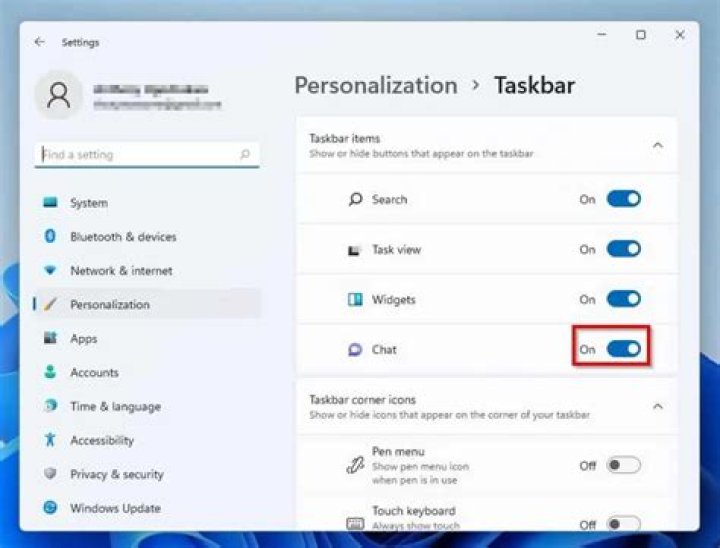Click the Taskbar items header text
The height and width of the screenshot is (548, 720).
tap(344, 138)
